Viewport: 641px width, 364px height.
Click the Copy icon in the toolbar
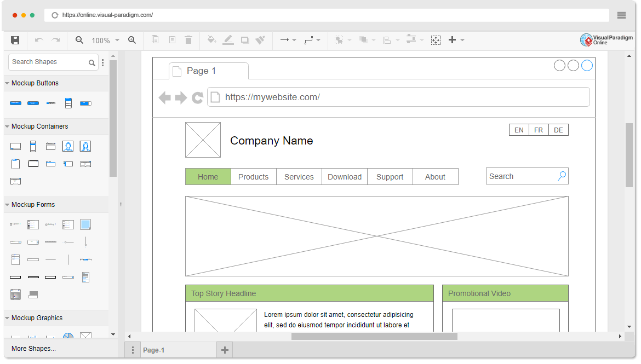click(x=155, y=40)
